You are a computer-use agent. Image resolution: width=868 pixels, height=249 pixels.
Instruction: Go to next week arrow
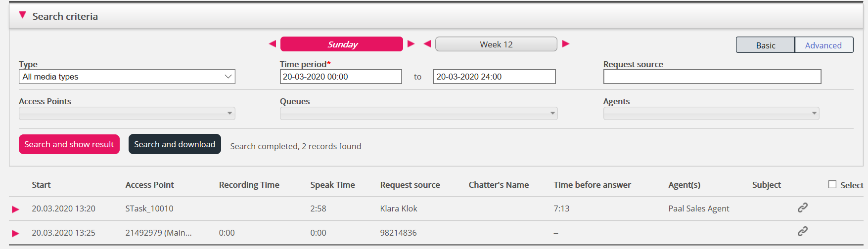point(566,44)
